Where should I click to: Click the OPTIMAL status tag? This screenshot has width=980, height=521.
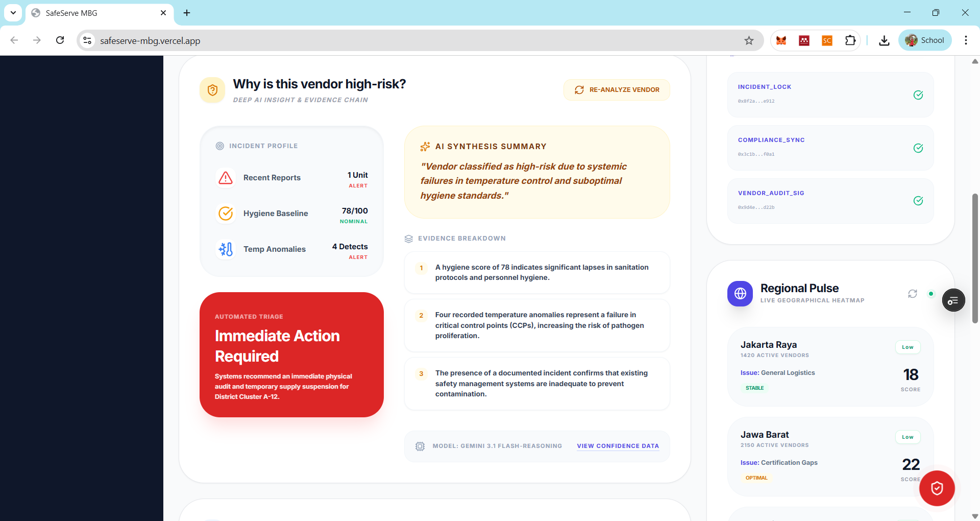756,478
